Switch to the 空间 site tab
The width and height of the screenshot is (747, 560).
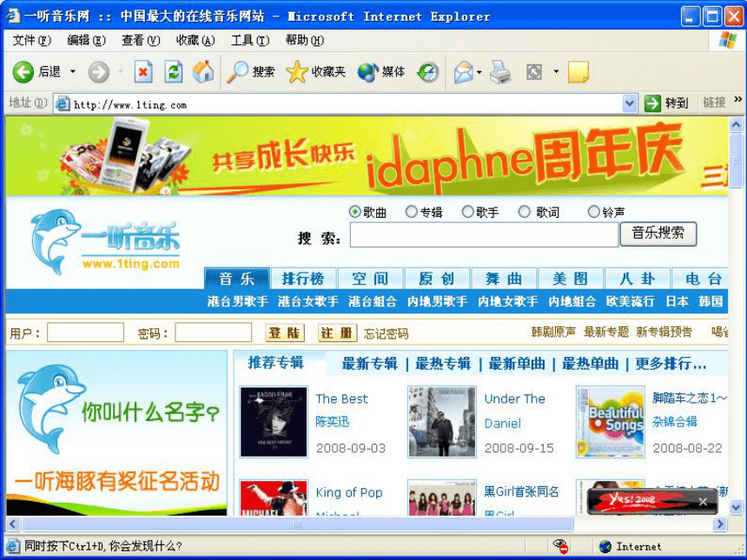[370, 279]
